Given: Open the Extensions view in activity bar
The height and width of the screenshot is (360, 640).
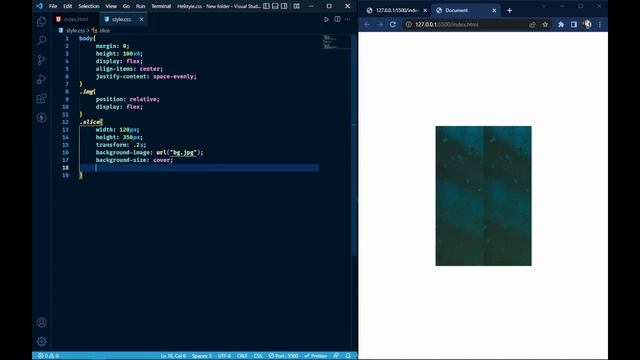Looking at the screenshot, I should [x=41, y=98].
